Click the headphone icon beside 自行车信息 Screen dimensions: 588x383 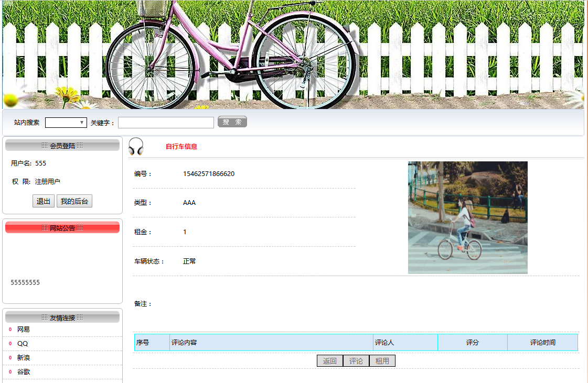point(136,147)
